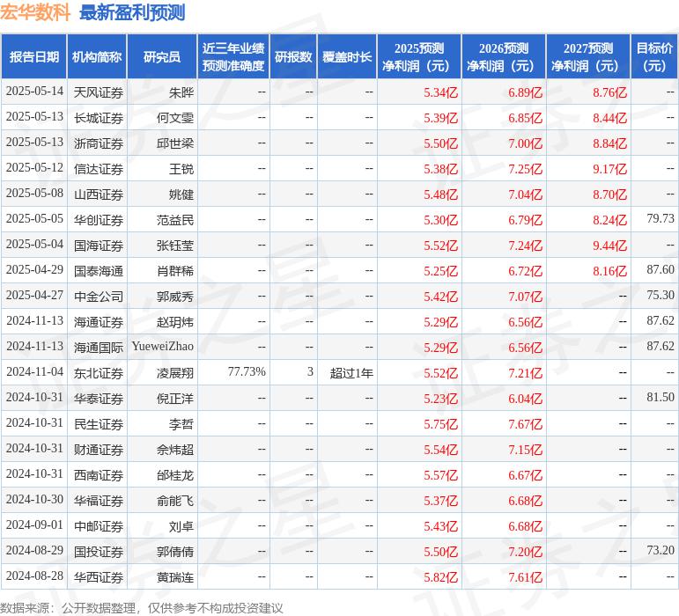This screenshot has width=679, height=616.
Task: Click 9.17亿 in 信达证券 row
Action: tap(609, 169)
